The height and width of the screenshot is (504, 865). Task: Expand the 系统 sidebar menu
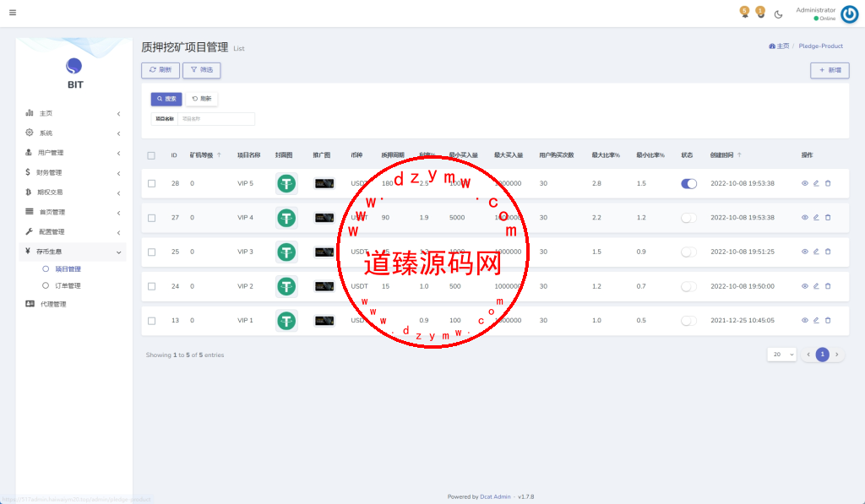click(x=73, y=133)
